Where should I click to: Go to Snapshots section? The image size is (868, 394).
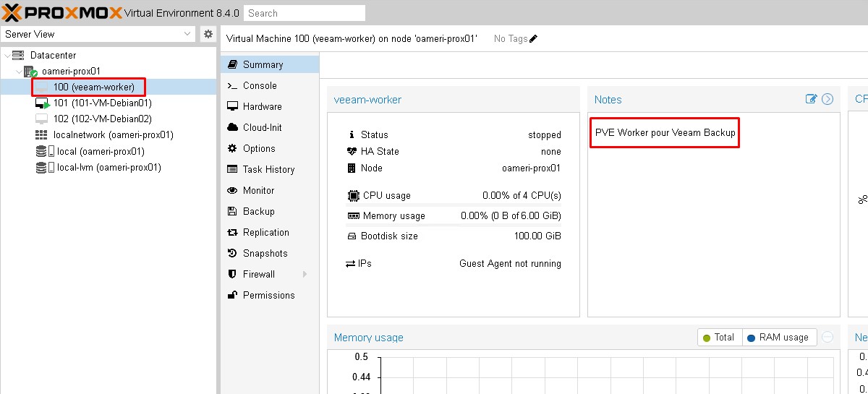click(x=265, y=253)
